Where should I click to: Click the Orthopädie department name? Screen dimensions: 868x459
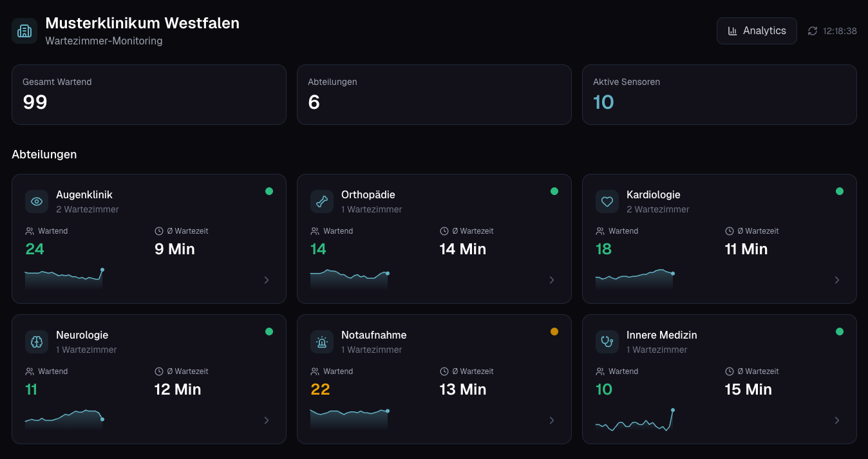(367, 194)
